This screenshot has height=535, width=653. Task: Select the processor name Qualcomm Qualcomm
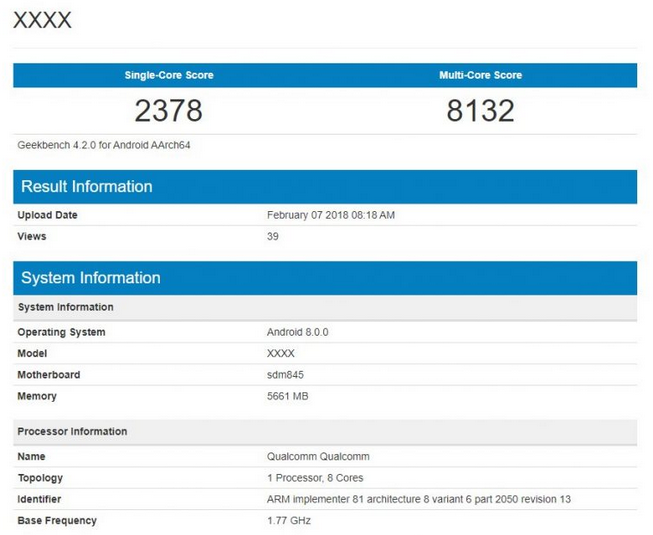[x=318, y=457]
